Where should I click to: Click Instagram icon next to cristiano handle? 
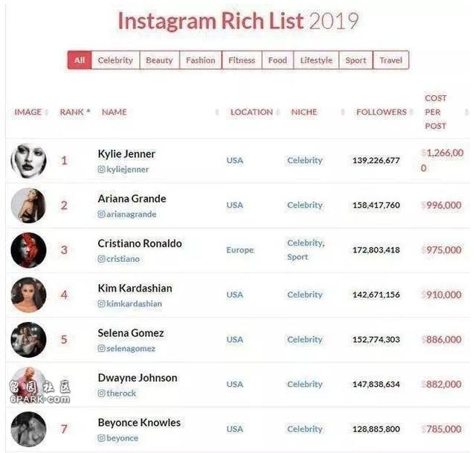point(101,259)
